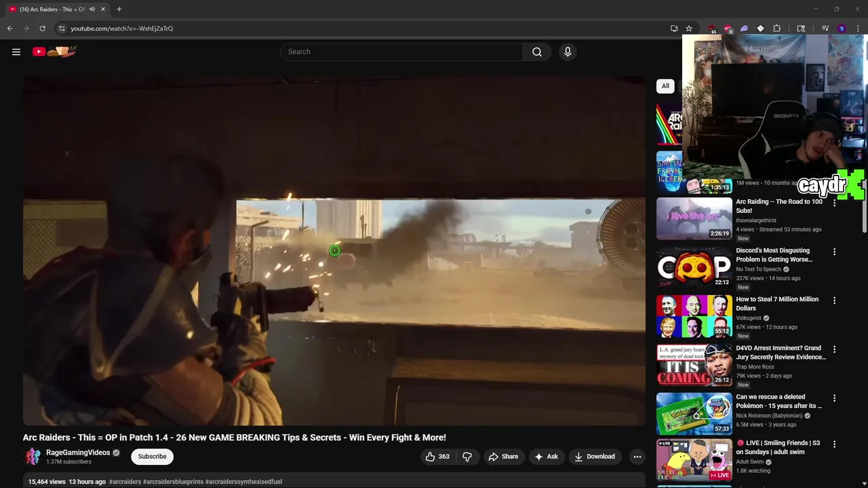This screenshot has height=488, width=868.
Task: Select the All filter chip
Action: coord(665,86)
